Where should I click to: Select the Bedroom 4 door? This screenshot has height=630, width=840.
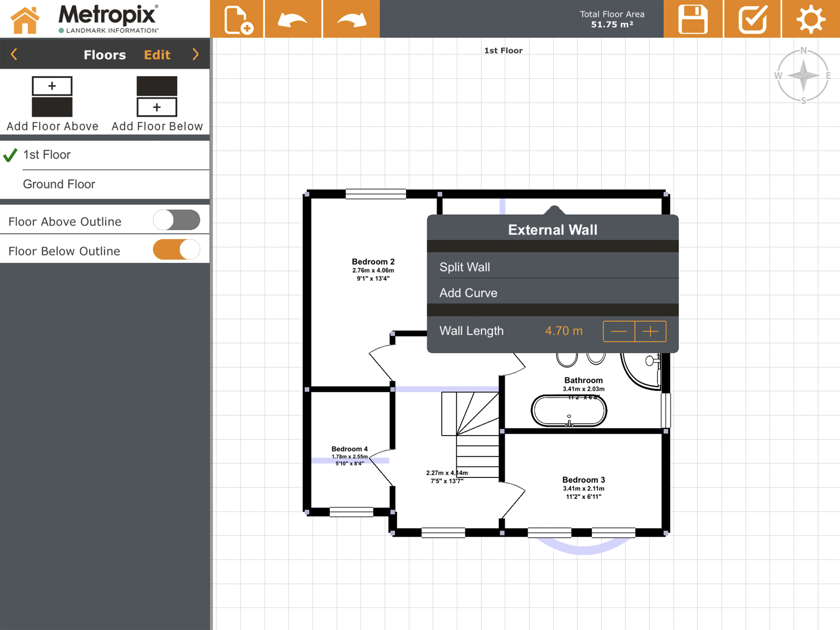pos(382,467)
